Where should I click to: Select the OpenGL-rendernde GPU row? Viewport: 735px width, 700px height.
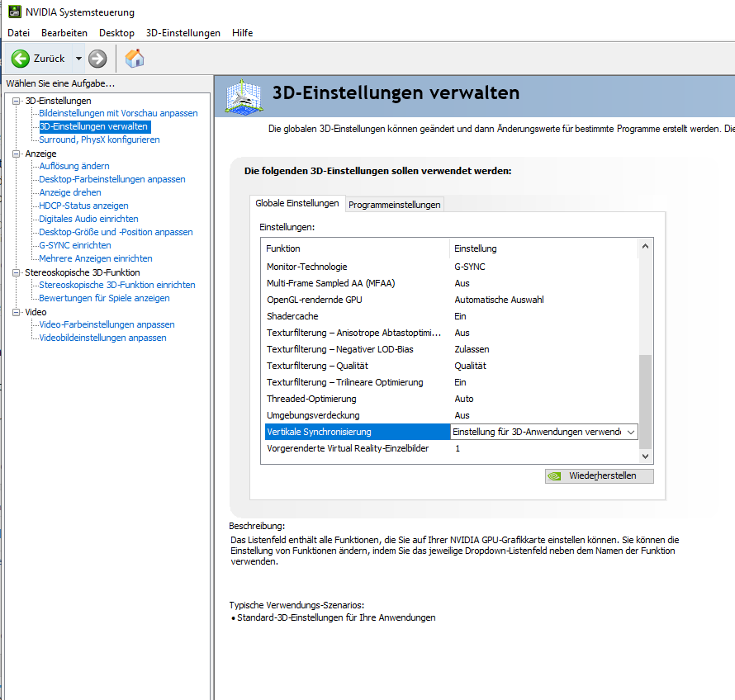(x=450, y=300)
